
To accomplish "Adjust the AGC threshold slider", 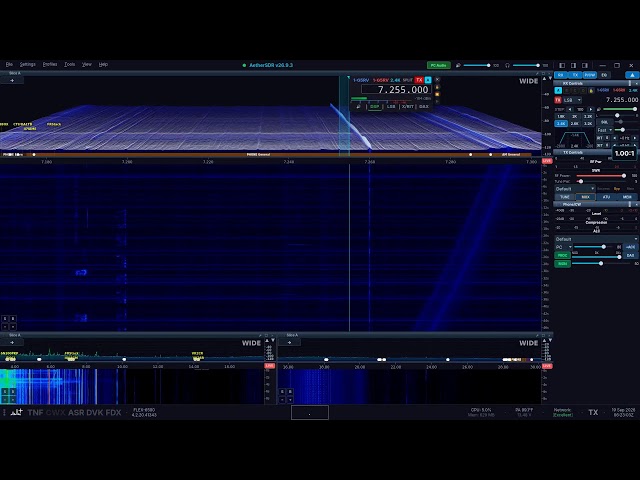I will click(x=626, y=130).
